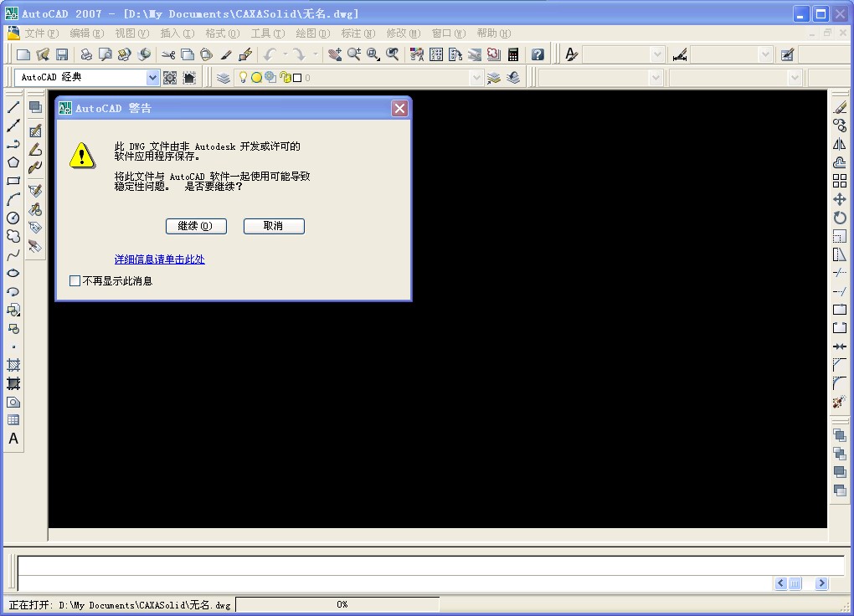
Task: Click the Match Properties brush icon
Action: tap(225, 54)
